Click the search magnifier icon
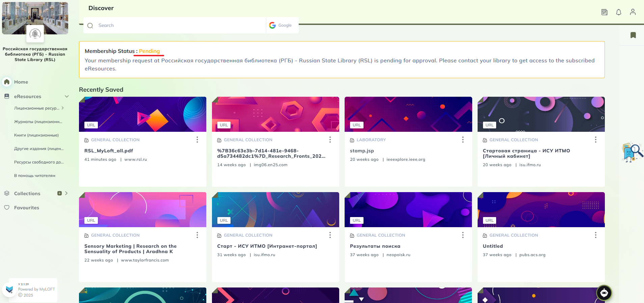This screenshot has width=644, height=303. tap(90, 26)
